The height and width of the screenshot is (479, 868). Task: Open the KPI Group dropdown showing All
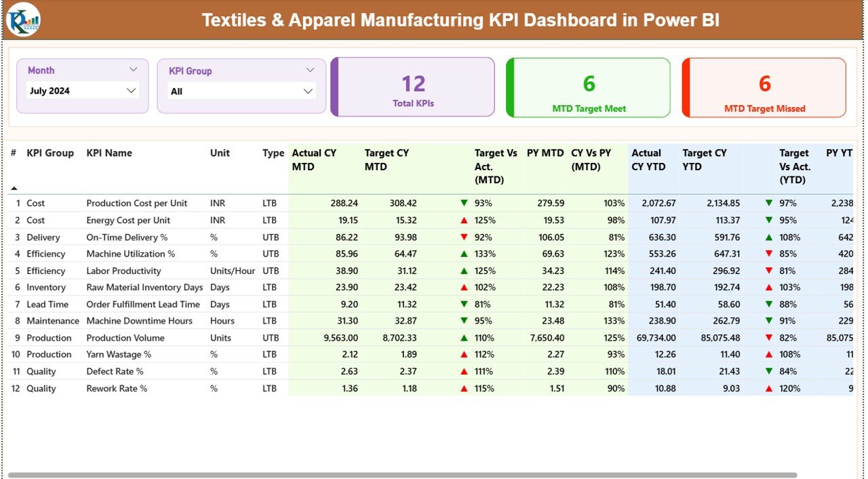pyautogui.click(x=241, y=90)
